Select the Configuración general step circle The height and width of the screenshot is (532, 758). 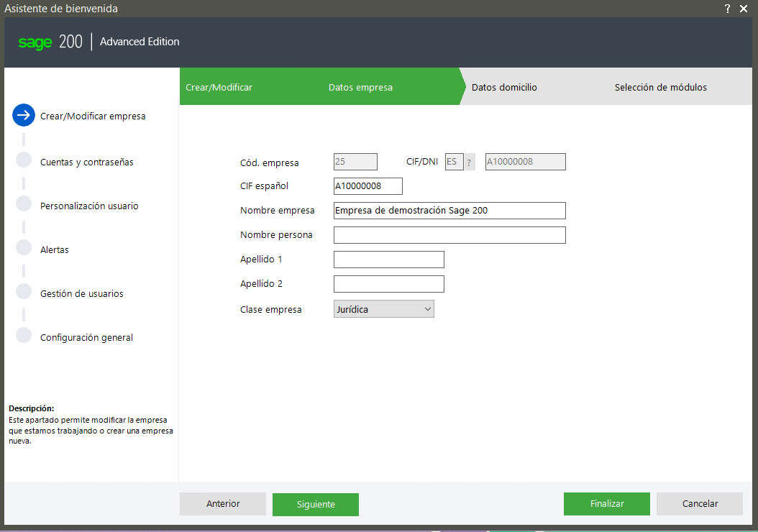(24, 335)
